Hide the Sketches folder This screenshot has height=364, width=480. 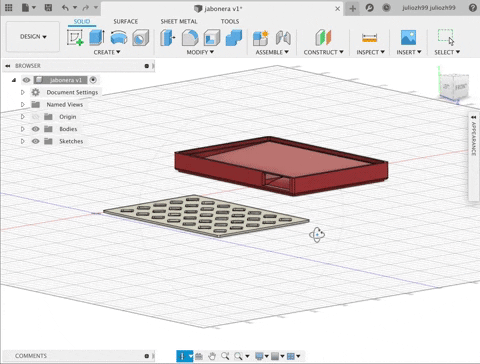36,141
